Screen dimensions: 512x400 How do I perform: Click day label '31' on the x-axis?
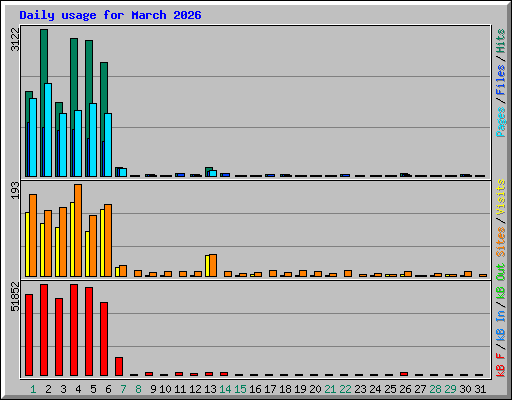pyautogui.click(x=480, y=389)
